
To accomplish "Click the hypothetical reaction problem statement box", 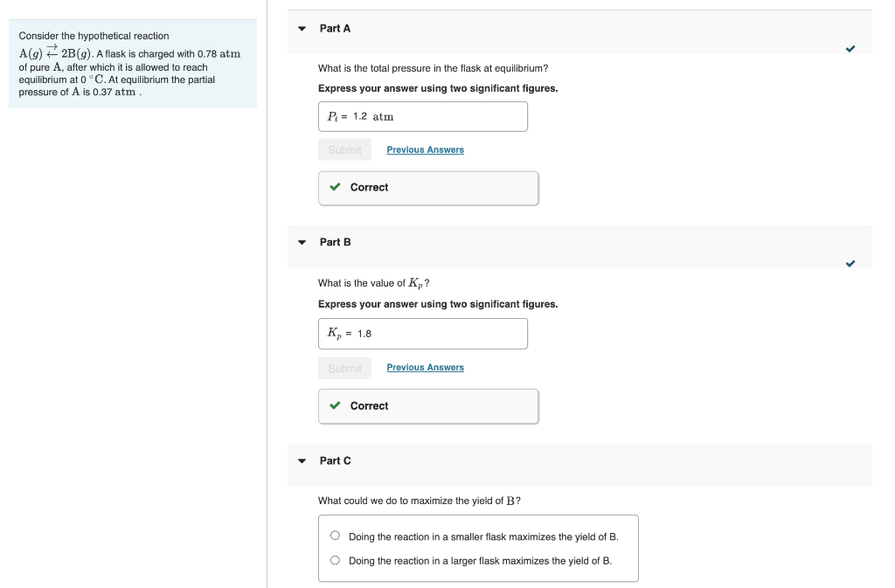I will pyautogui.click(x=132, y=64).
